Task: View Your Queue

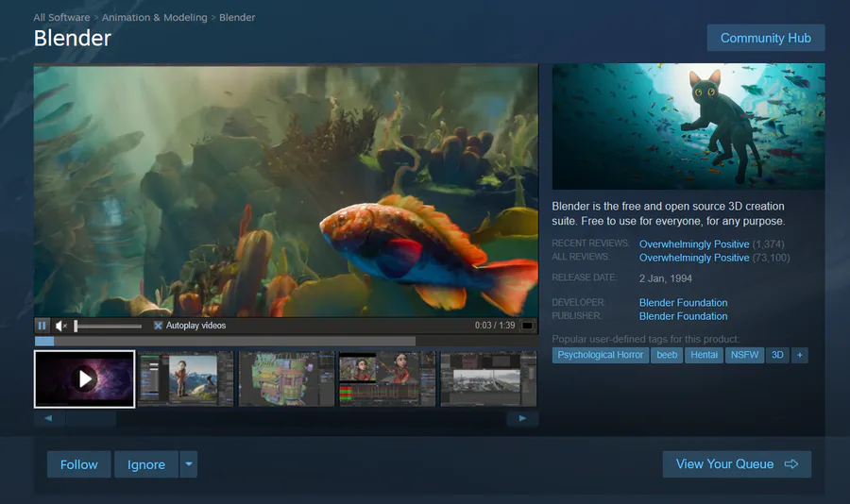Action: click(x=737, y=464)
